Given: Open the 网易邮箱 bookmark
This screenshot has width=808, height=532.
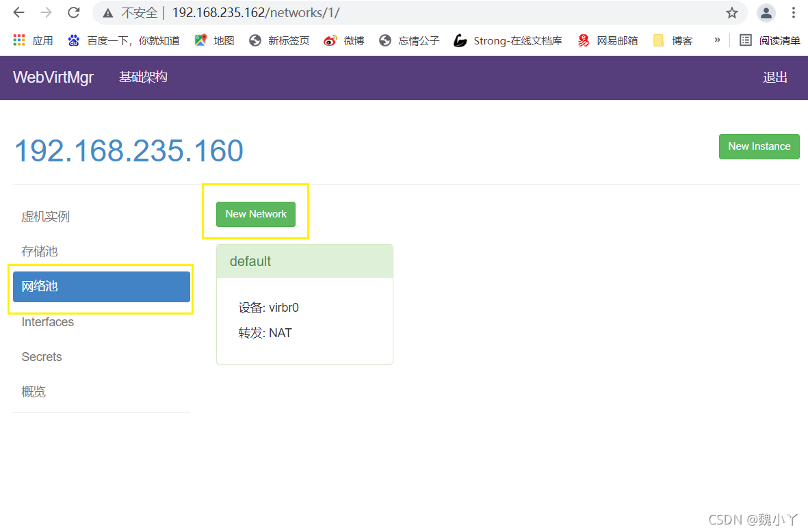Looking at the screenshot, I should point(608,40).
